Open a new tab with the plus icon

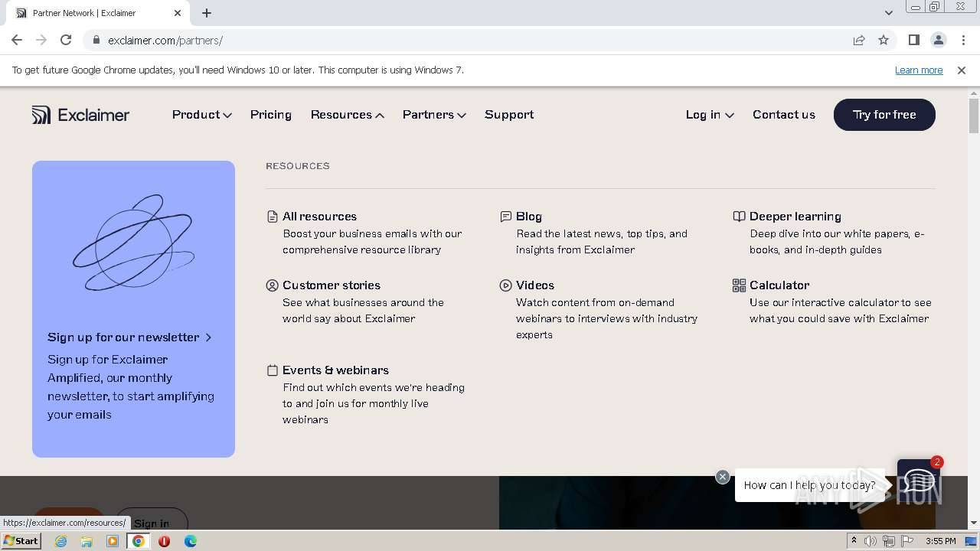(x=207, y=13)
